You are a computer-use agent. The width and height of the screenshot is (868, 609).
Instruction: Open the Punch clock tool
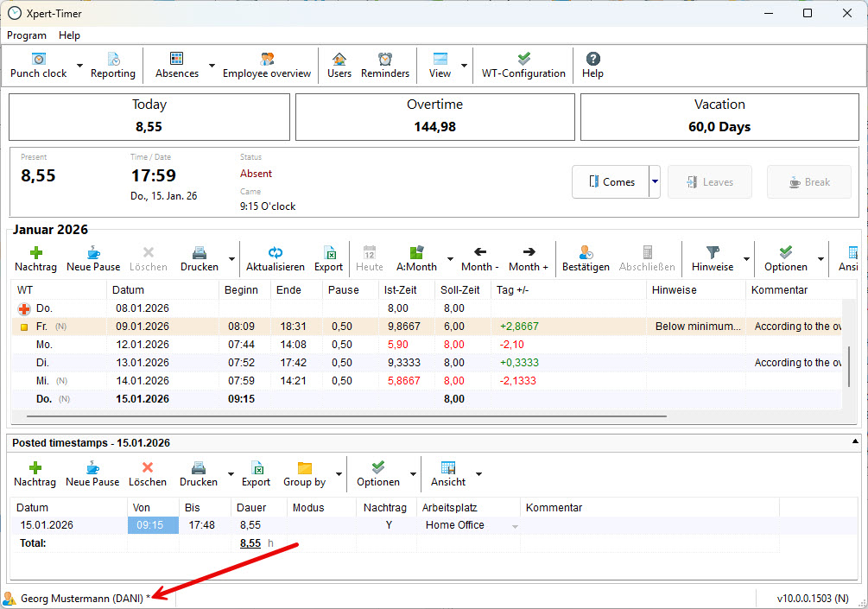(x=38, y=66)
